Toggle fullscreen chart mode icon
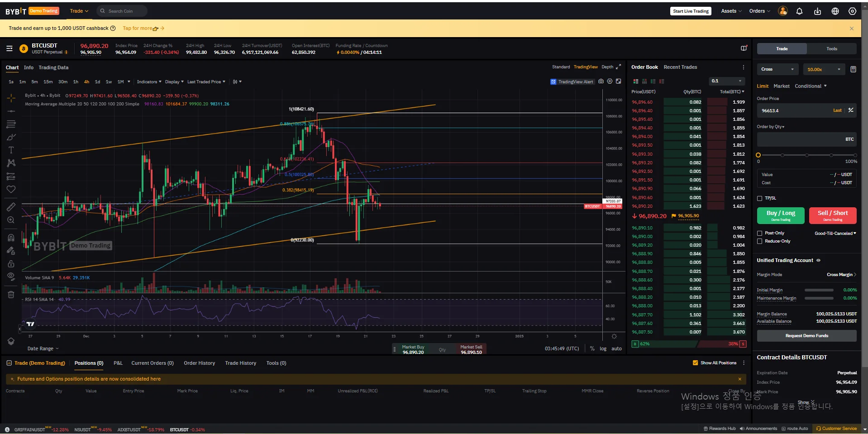Viewport: 868px width, 434px height. [x=619, y=81]
